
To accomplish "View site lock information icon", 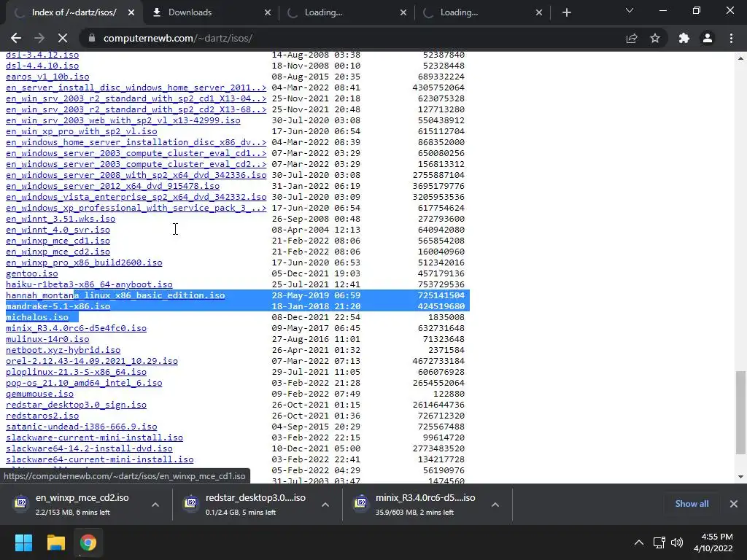I will coord(92,38).
